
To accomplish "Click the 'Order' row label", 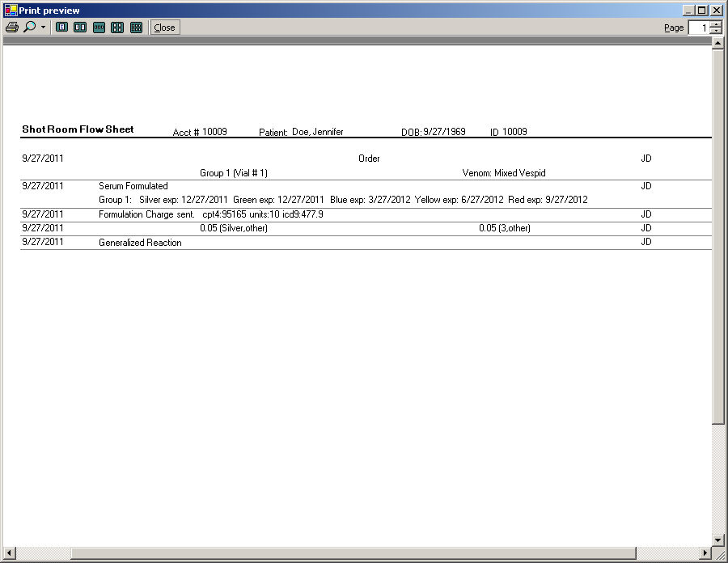I will coord(369,159).
